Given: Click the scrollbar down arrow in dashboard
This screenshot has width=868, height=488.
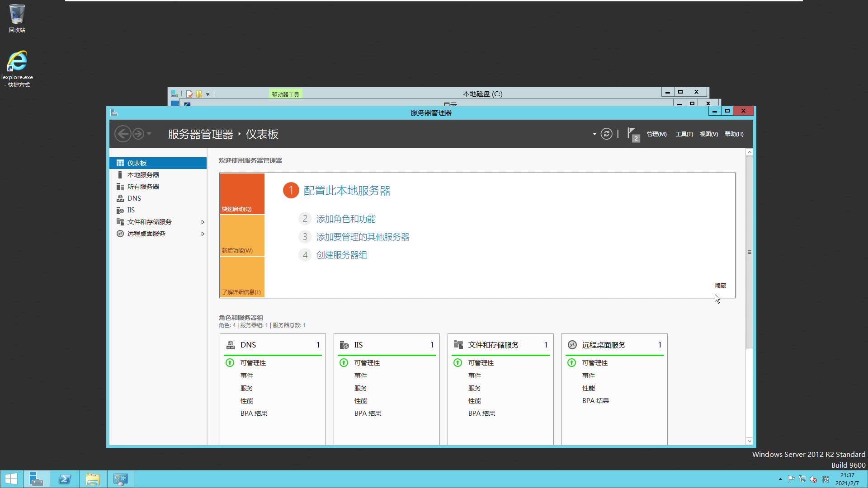Looking at the screenshot, I should [749, 441].
